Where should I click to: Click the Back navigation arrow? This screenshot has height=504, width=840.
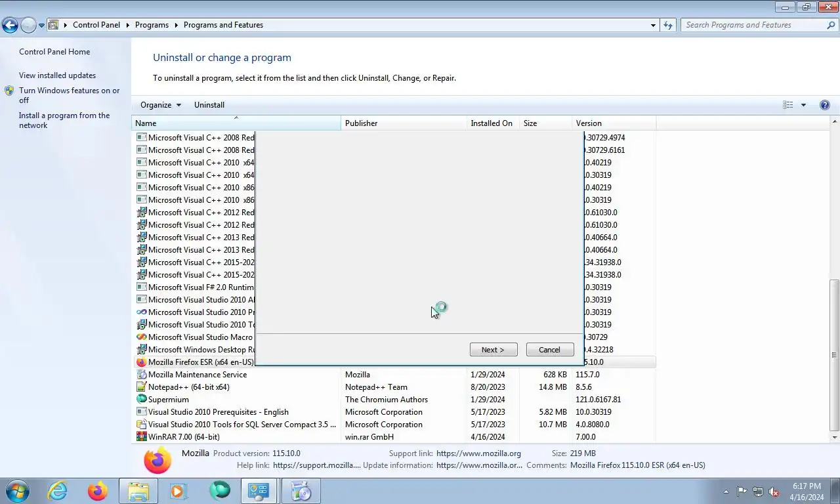click(x=10, y=26)
